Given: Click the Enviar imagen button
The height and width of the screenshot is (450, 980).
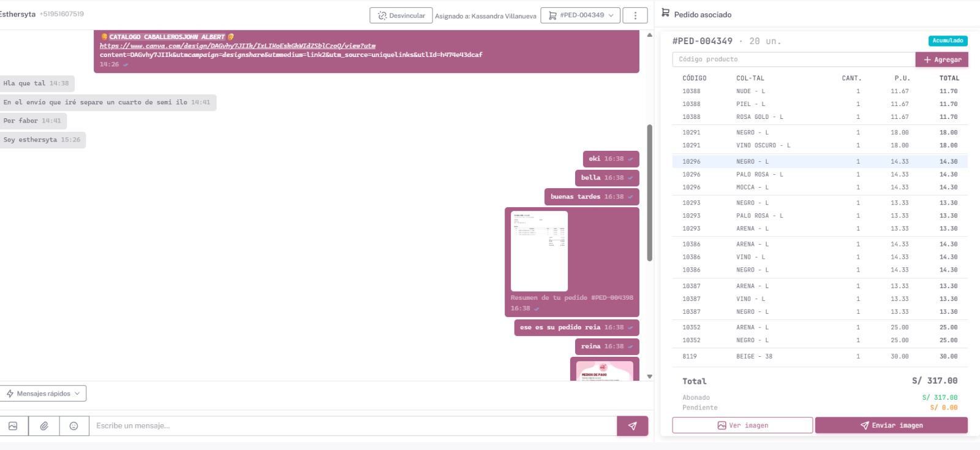Looking at the screenshot, I should coord(891,425).
